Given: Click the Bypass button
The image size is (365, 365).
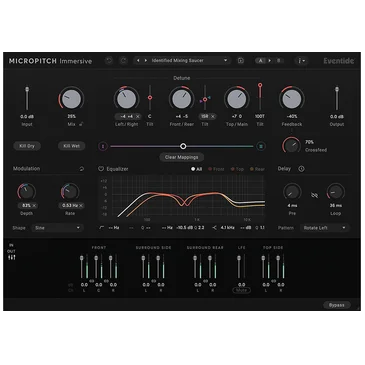Looking at the screenshot, I should [337, 305].
